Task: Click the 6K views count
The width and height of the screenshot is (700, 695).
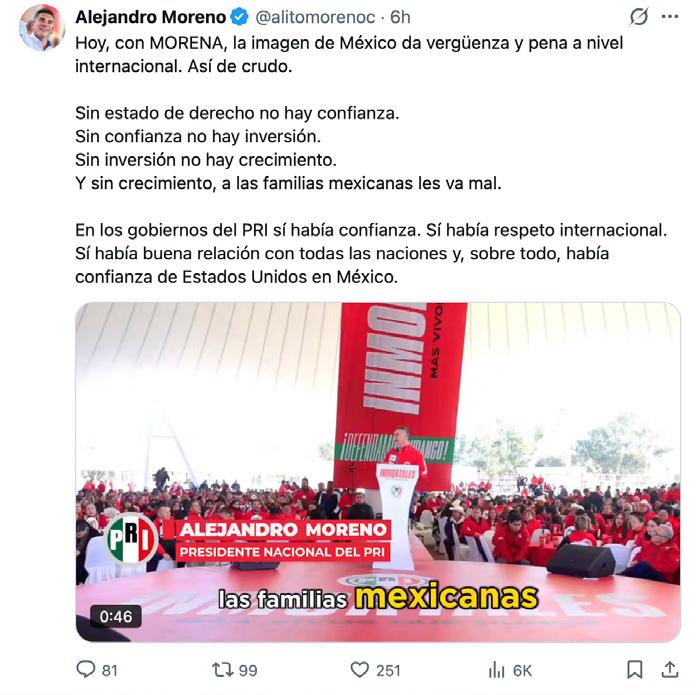Action: click(x=522, y=670)
